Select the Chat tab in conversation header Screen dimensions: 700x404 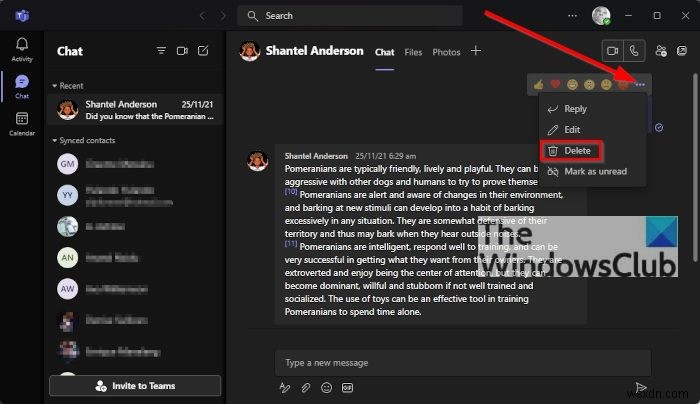pyautogui.click(x=384, y=52)
